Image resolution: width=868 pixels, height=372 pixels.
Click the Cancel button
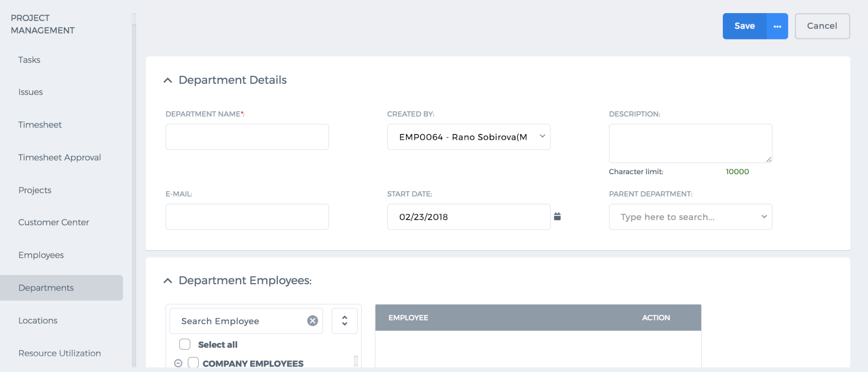coord(822,26)
